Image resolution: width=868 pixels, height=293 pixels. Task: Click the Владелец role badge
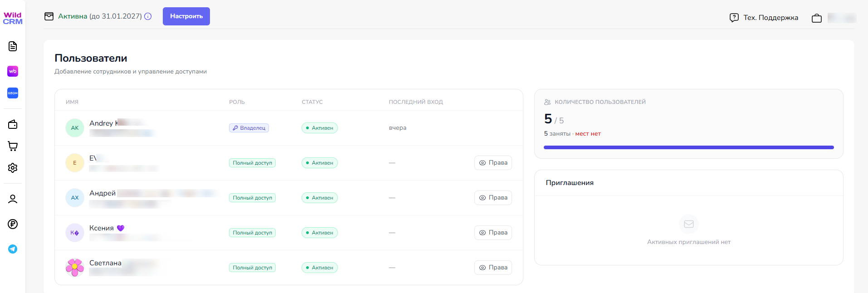249,128
